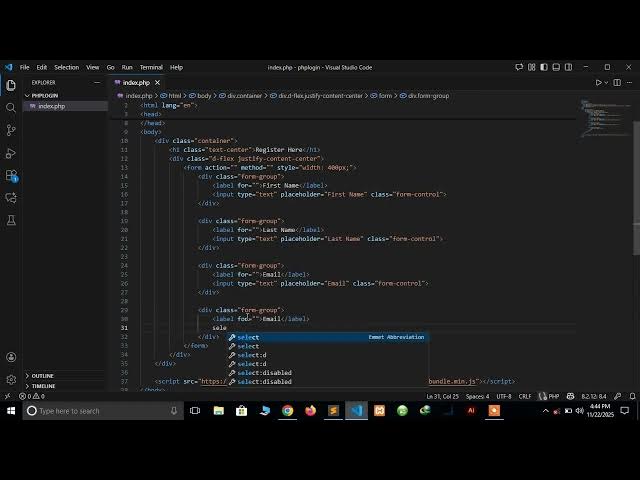Launch Google Chrome from the taskbar
Viewport: 640px width, 480px height.
(x=287, y=411)
